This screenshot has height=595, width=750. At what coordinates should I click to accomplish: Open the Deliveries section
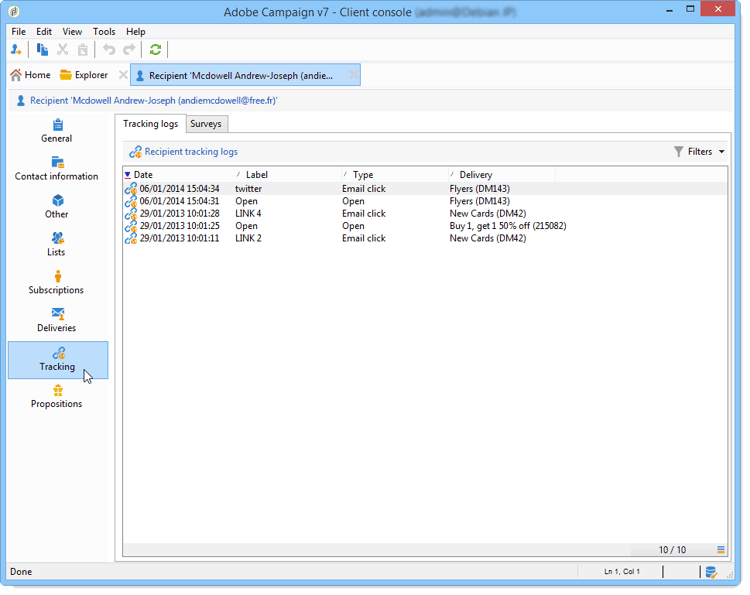(57, 320)
